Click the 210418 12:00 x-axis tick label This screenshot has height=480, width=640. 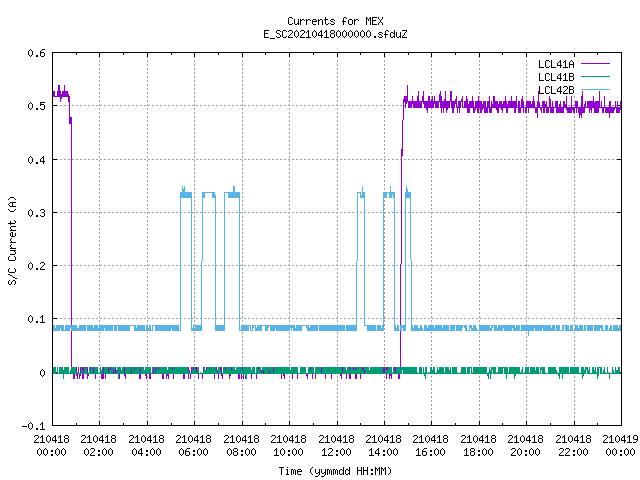[336, 445]
